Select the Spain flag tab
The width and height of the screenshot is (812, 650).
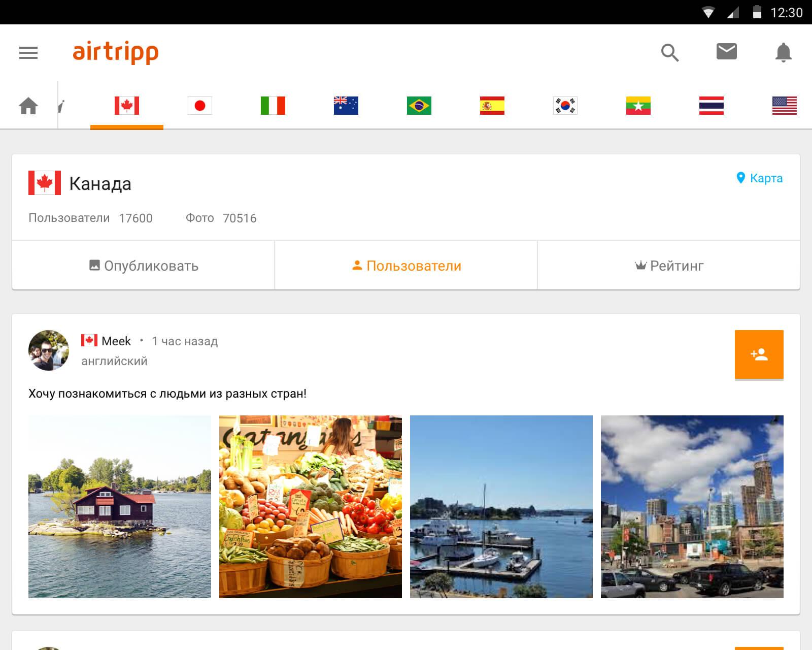[x=492, y=106]
